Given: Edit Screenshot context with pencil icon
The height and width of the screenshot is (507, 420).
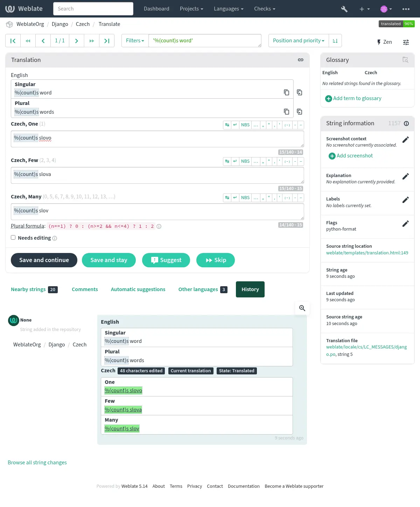Looking at the screenshot, I should pos(406,140).
